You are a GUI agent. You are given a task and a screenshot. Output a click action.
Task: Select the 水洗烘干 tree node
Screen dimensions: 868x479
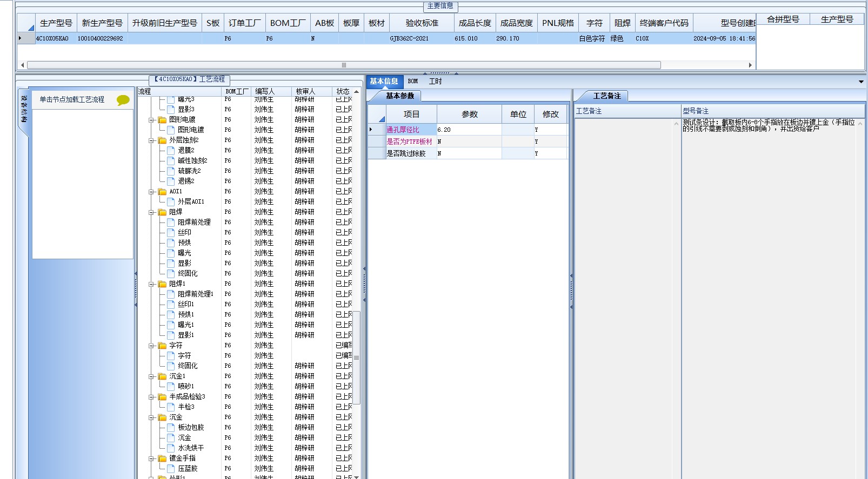(191, 448)
